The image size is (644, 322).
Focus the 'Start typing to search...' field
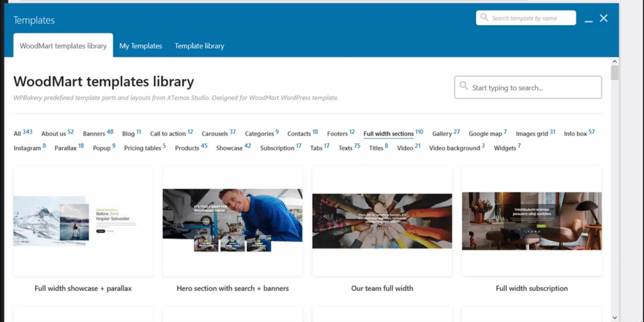(528, 87)
